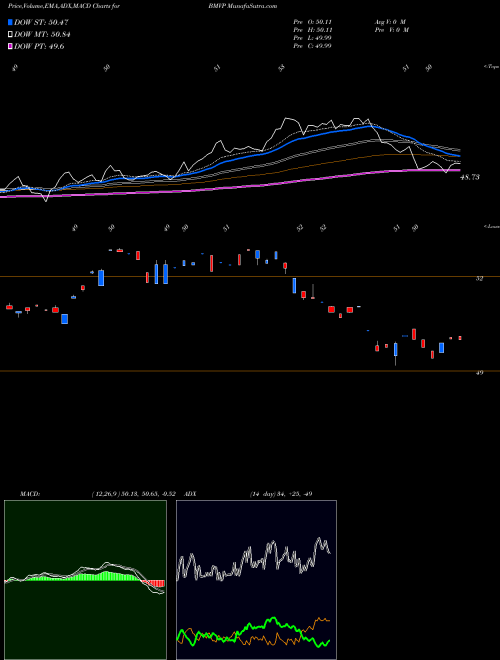
Task: Select the 'DOW MT: 50.84' legend text
Action: 42,35
